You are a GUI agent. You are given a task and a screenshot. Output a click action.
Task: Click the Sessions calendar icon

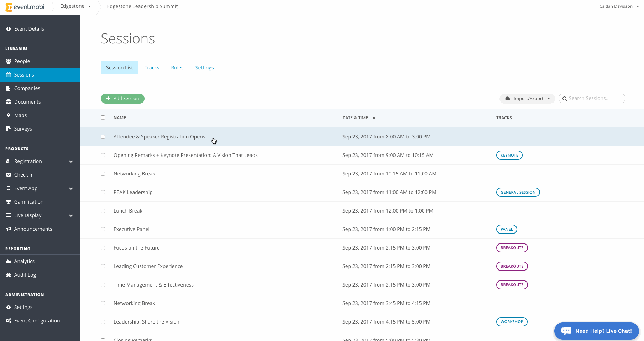(x=9, y=75)
